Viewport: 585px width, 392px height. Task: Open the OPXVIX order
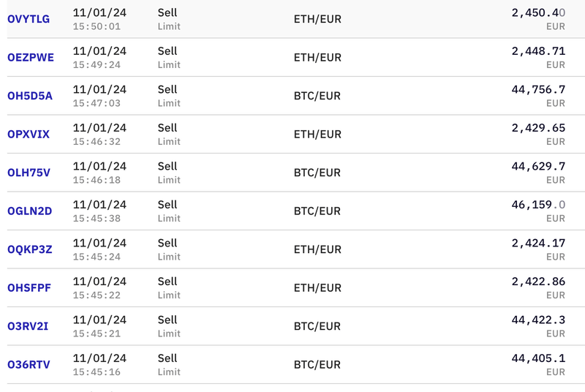coord(29,135)
